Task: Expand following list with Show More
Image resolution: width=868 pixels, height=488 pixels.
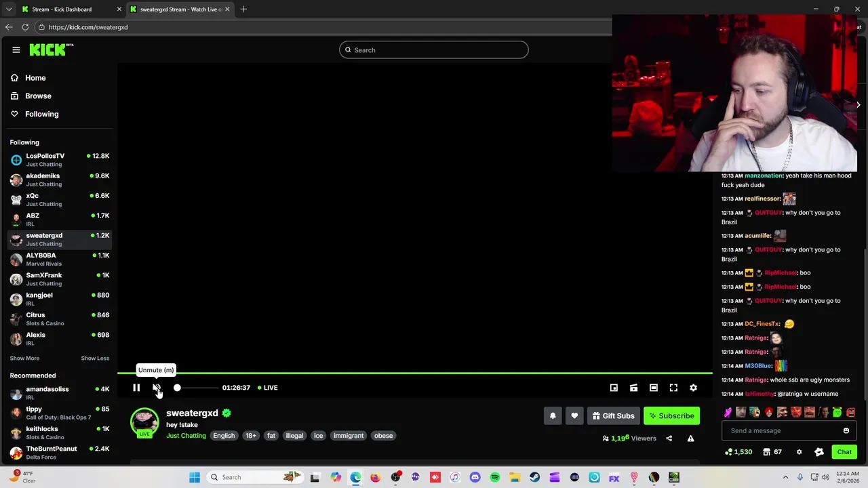Action: [24, 358]
